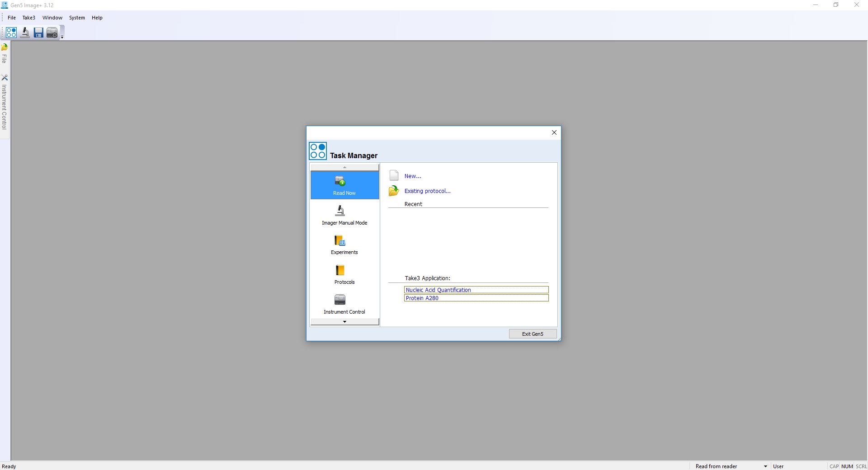Click the User status bar entry
Viewport: 868px width, 470px height.
[x=778, y=466]
